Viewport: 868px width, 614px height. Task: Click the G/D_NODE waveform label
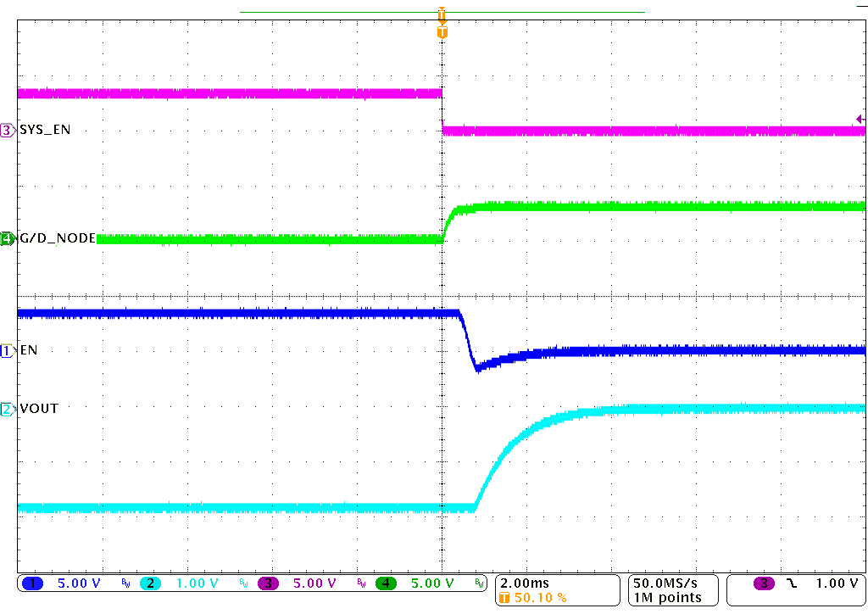[x=57, y=239]
